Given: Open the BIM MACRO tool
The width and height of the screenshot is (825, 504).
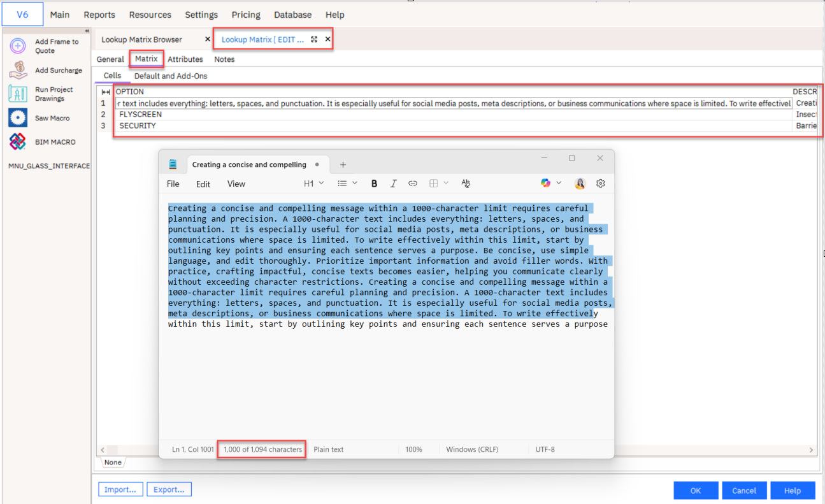Looking at the screenshot, I should coord(18,142).
